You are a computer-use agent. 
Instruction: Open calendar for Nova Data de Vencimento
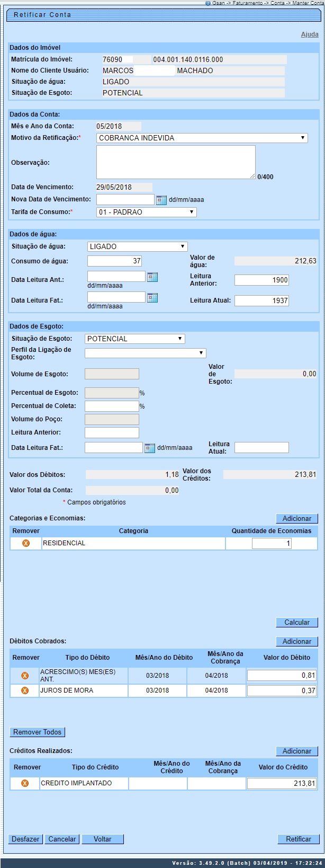[161, 200]
